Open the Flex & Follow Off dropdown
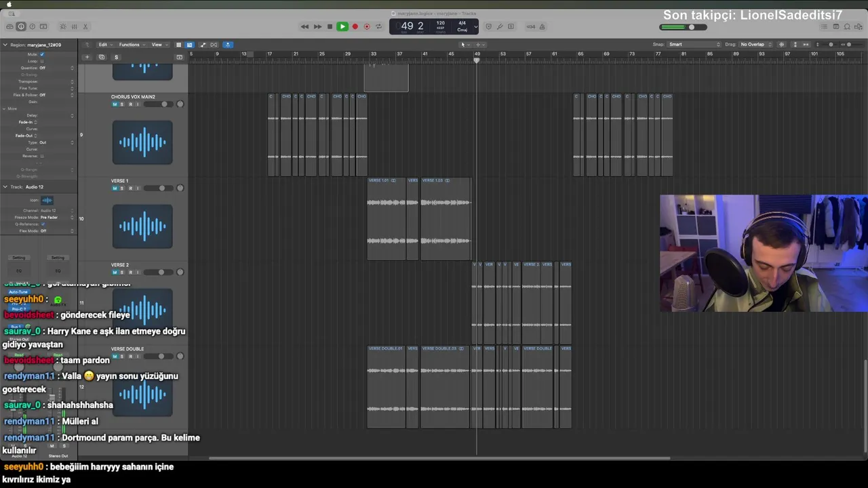The height and width of the screenshot is (488, 868). [56, 95]
